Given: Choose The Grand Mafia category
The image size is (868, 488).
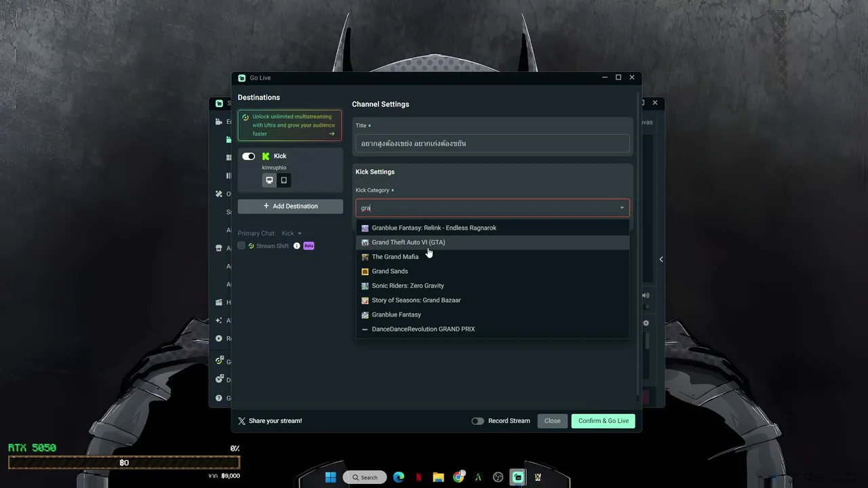Looking at the screenshot, I should coord(492,257).
